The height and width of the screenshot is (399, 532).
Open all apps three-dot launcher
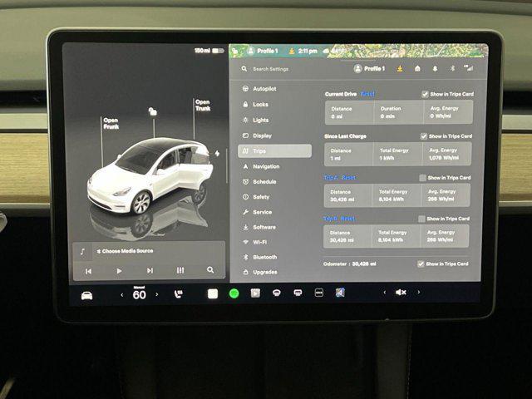pyautogui.click(x=319, y=293)
